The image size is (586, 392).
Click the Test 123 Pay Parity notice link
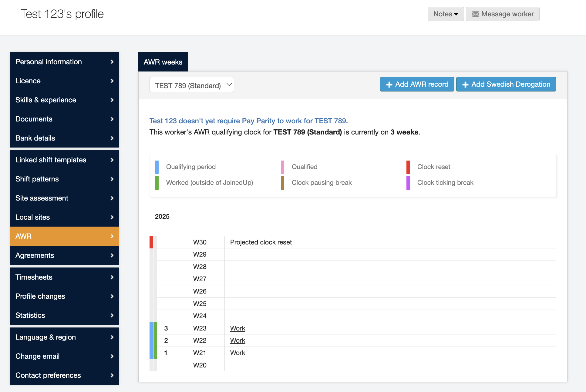click(x=248, y=121)
